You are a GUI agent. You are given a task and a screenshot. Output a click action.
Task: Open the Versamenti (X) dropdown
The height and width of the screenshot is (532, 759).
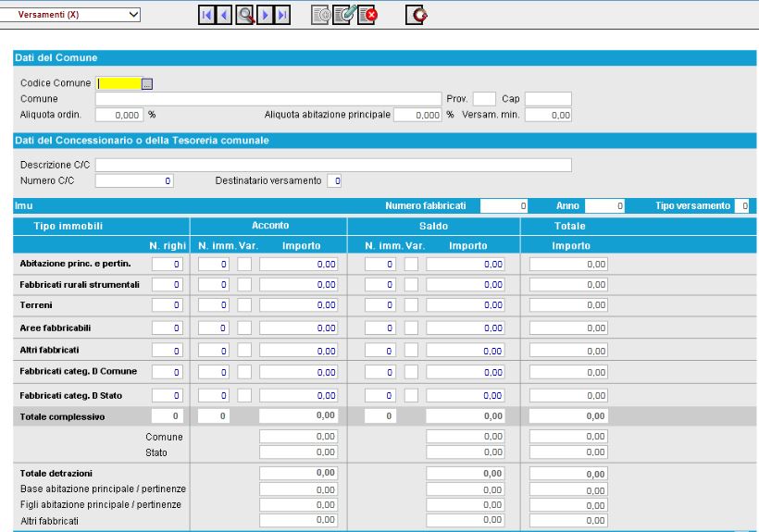pyautogui.click(x=74, y=14)
